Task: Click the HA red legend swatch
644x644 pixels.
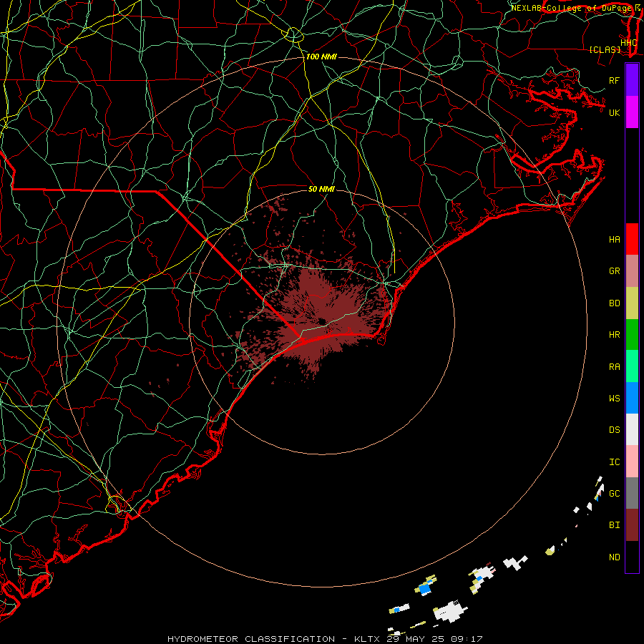Action: (x=632, y=239)
